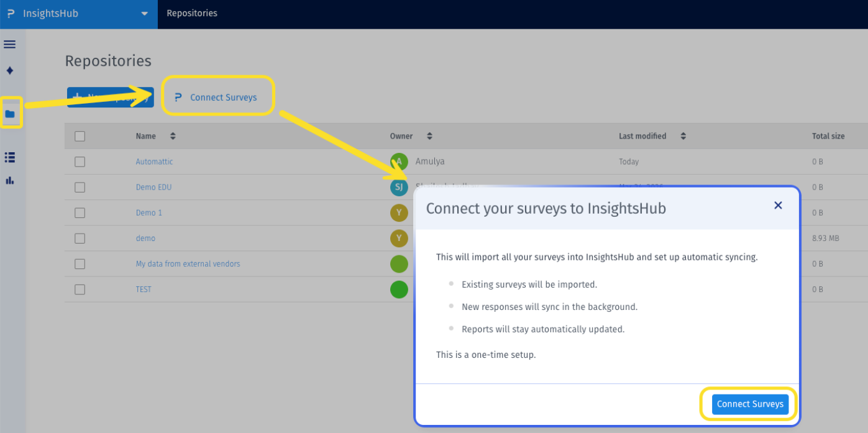This screenshot has width=868, height=433.
Task: Click avatar in My data from external vendors row
Action: (399, 263)
